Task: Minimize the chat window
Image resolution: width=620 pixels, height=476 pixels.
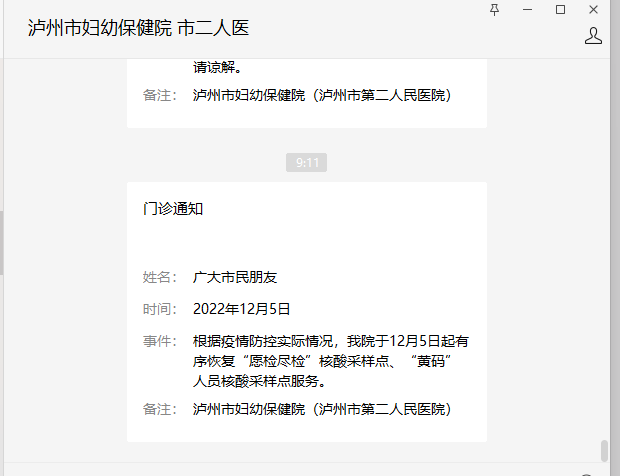Action: click(527, 9)
